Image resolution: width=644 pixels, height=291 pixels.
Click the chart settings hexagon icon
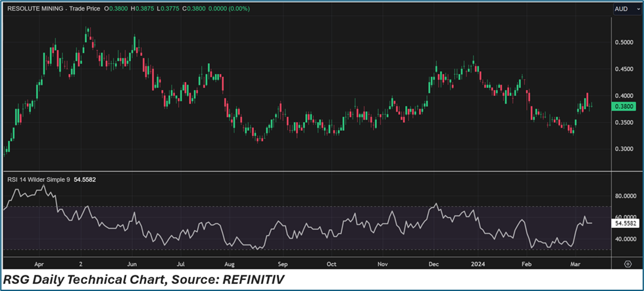(x=627, y=263)
